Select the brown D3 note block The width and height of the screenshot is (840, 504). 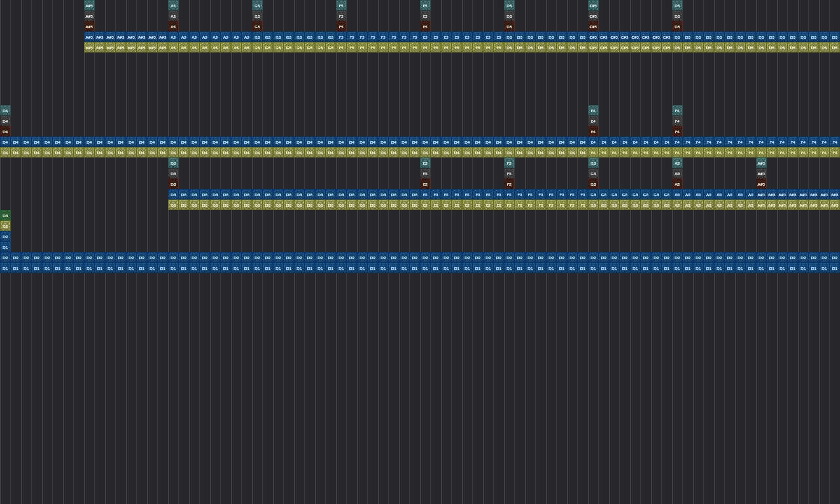coord(173,184)
